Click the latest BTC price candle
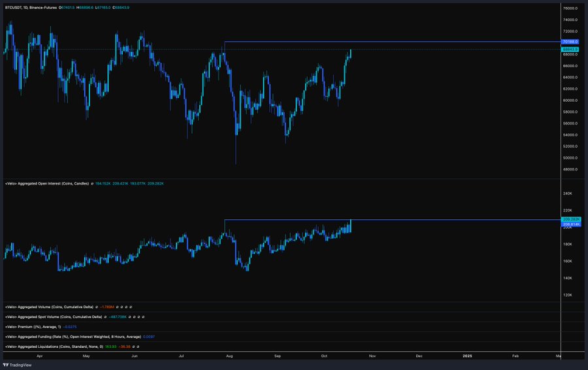588x370 pixels. pyautogui.click(x=351, y=54)
